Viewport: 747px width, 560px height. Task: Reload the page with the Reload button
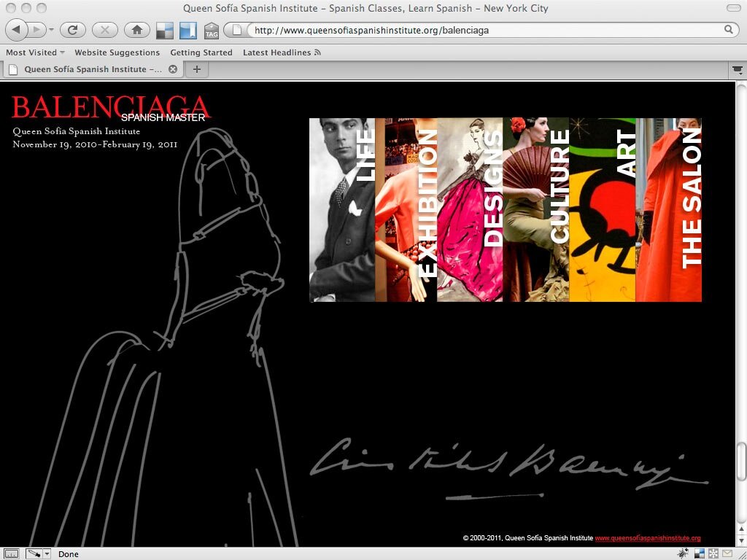click(72, 30)
